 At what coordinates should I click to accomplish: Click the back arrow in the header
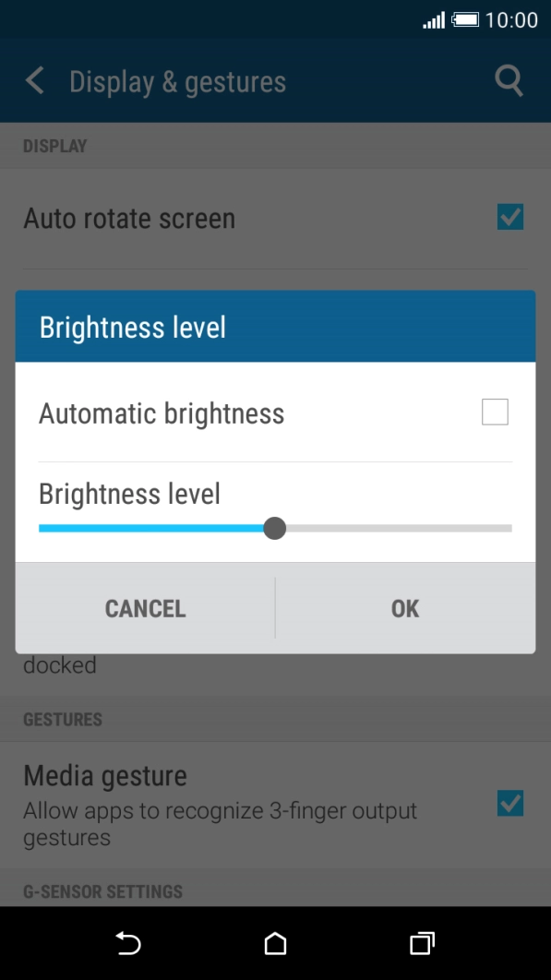coord(34,80)
